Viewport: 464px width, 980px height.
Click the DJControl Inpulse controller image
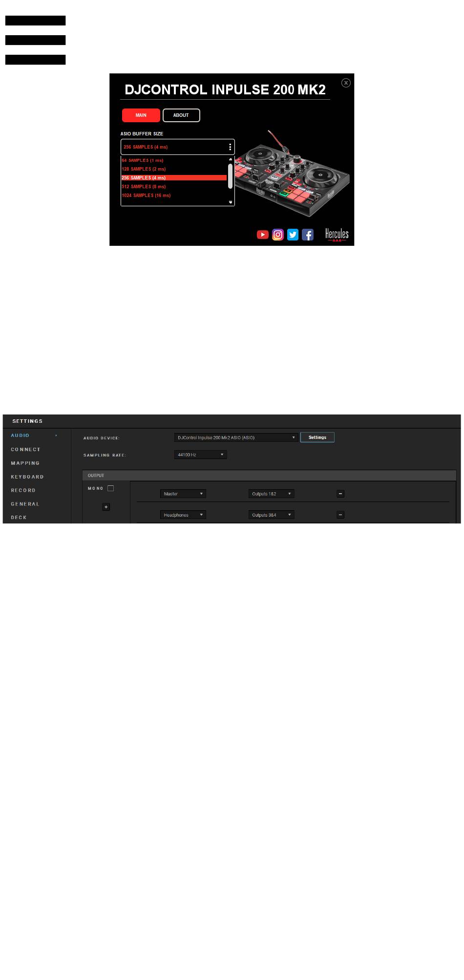(292, 174)
